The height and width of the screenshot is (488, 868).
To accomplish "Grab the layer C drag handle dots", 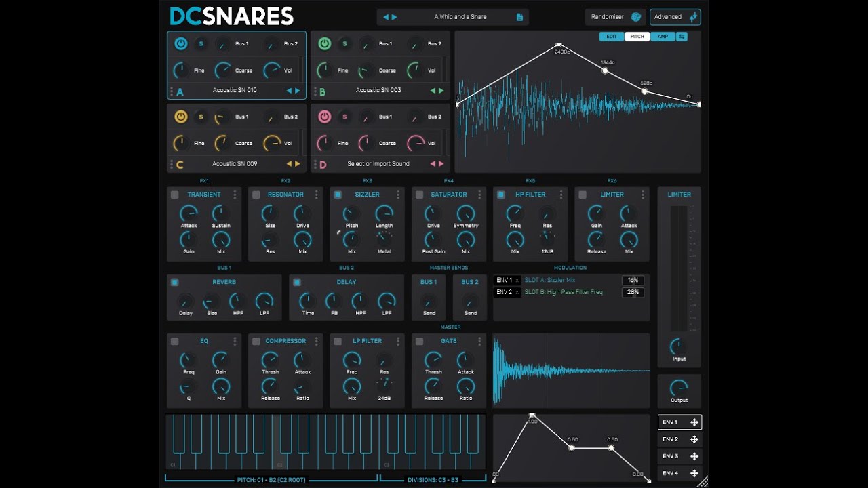I will coord(172,163).
